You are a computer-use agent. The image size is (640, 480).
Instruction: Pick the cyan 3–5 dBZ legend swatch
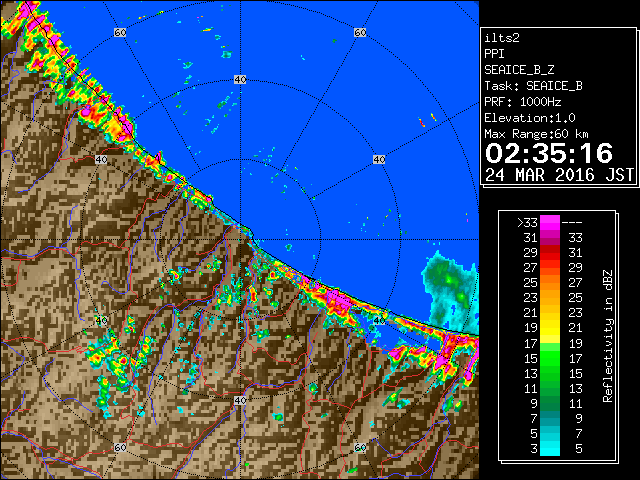pyautogui.click(x=550, y=448)
